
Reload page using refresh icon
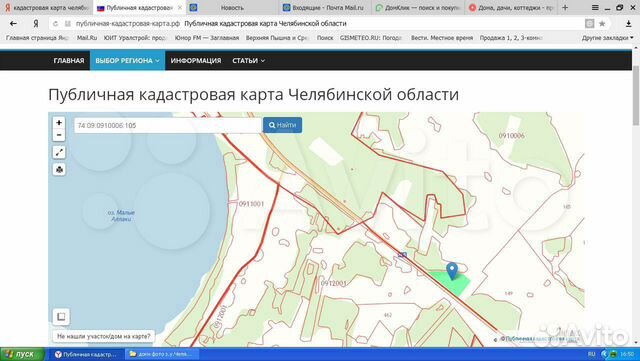click(x=56, y=24)
